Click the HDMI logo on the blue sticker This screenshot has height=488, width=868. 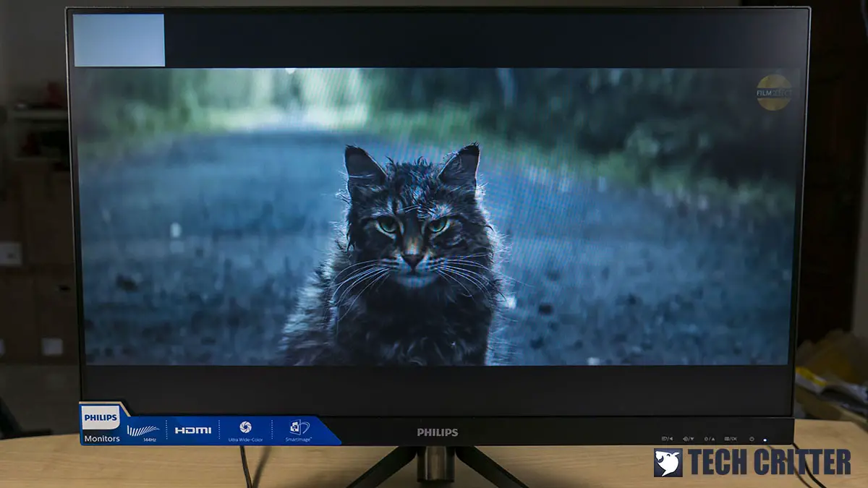tap(193, 430)
